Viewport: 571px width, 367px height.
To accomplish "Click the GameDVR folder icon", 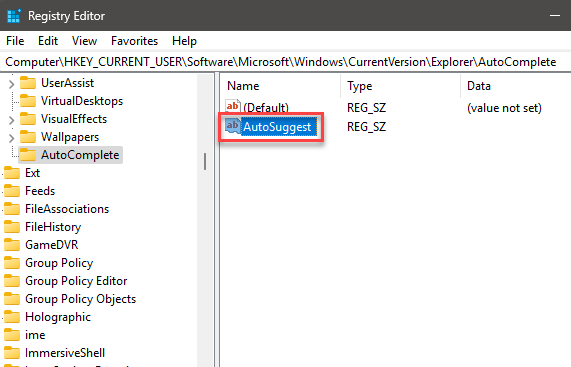I will (x=12, y=245).
